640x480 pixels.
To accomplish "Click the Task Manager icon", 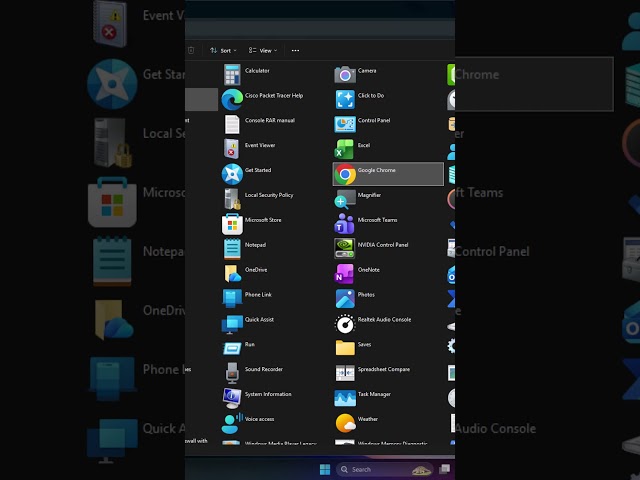I will (x=345, y=398).
